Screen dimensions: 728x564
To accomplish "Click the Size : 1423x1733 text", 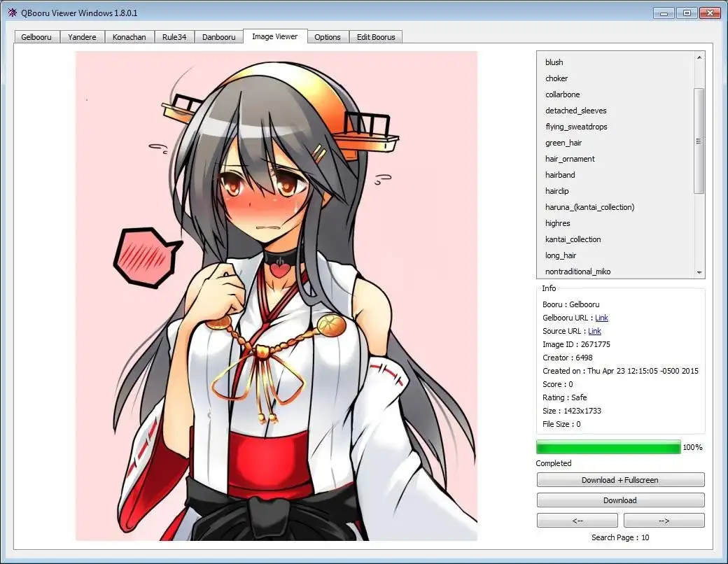I will [x=571, y=411].
